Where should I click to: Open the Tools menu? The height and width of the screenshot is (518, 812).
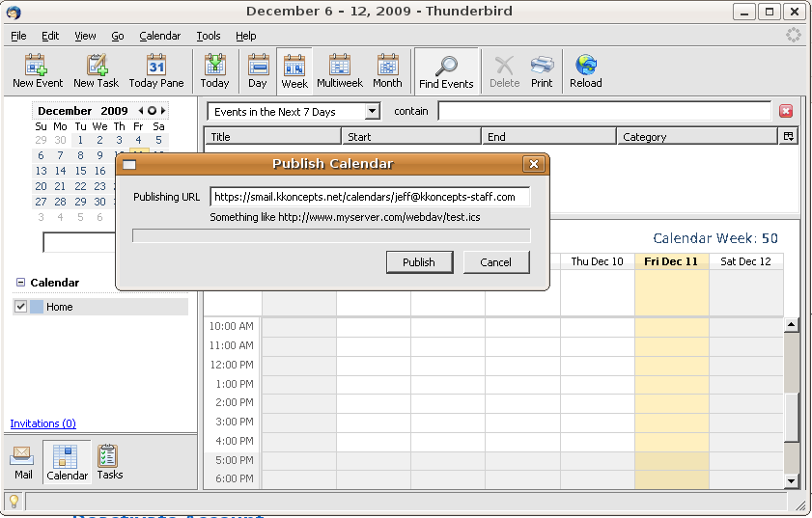click(209, 36)
